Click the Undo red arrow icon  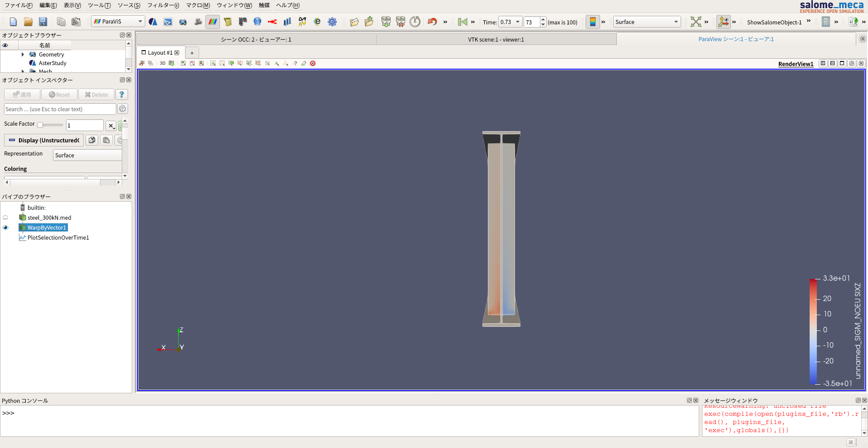point(432,22)
